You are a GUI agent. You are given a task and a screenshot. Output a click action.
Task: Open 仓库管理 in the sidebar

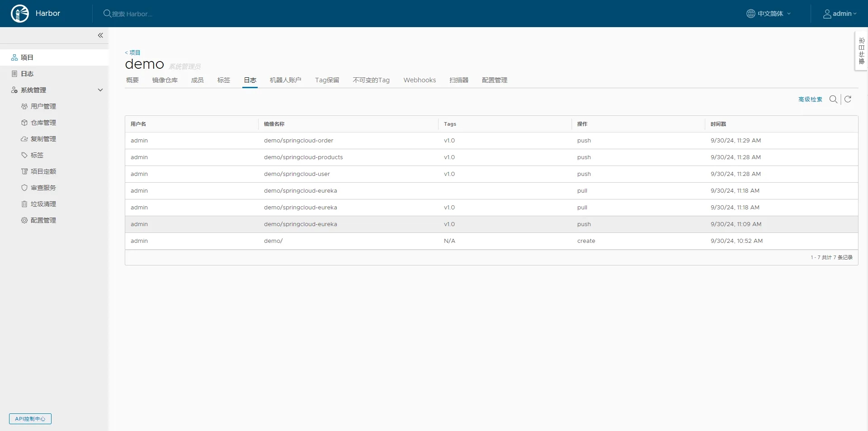pyautogui.click(x=43, y=123)
